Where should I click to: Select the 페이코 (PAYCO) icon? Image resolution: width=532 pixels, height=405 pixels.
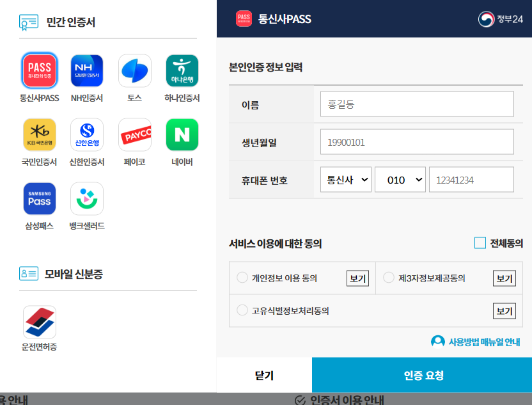135,134
